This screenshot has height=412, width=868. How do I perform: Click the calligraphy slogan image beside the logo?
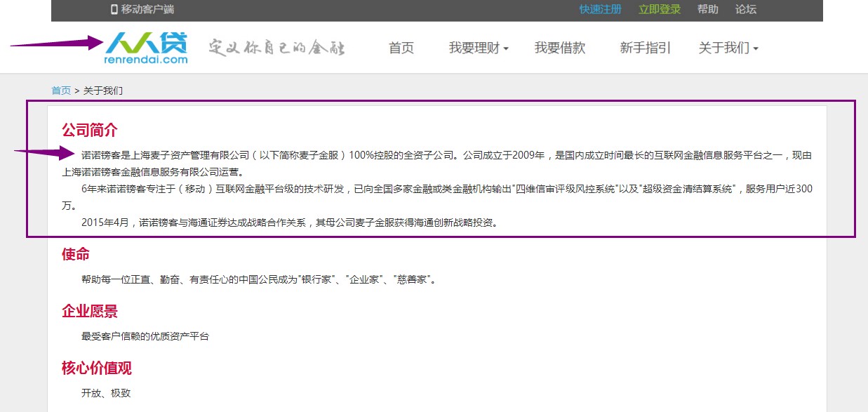277,48
